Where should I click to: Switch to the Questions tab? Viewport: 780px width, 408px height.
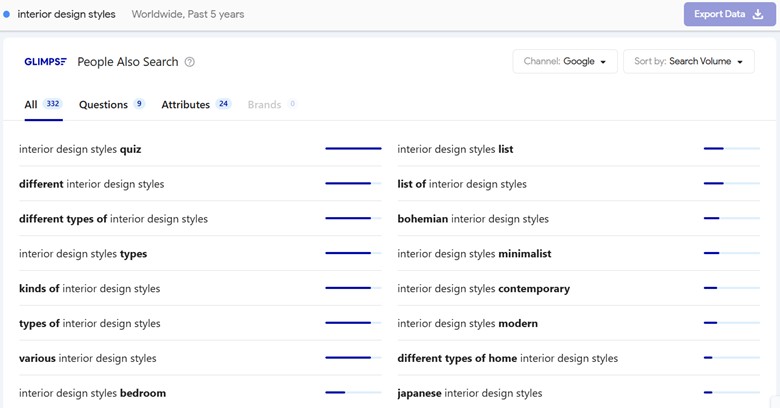[111, 104]
